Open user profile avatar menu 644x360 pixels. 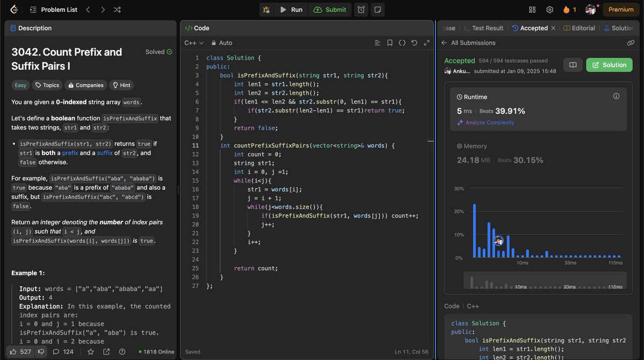(x=590, y=10)
